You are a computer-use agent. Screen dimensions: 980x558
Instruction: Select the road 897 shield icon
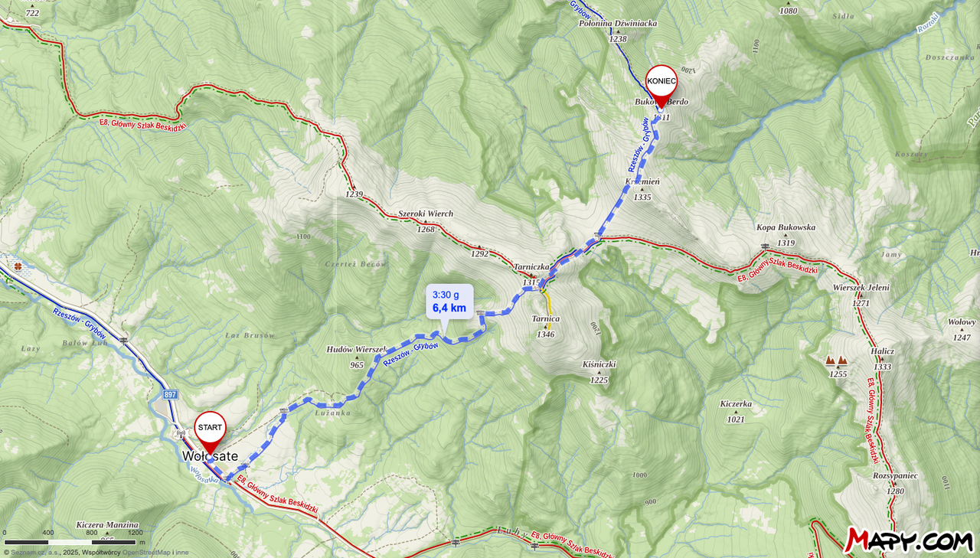click(x=170, y=394)
